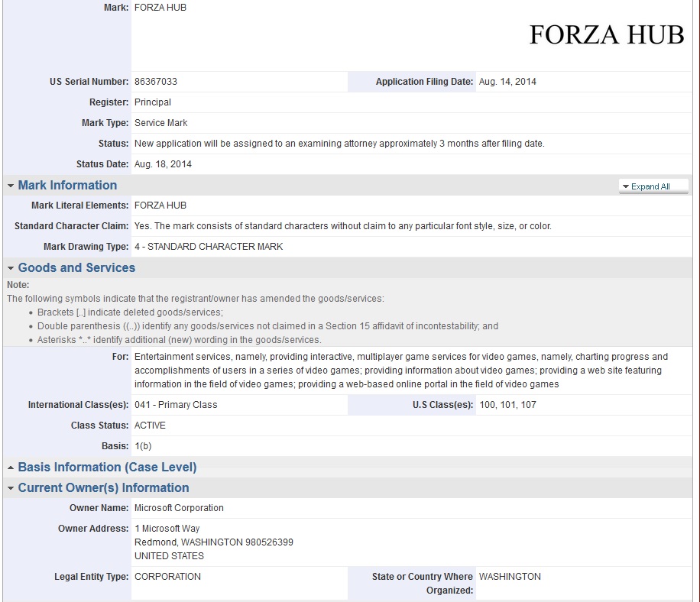Click the 4 - STANDARD CHARACTER MARK value
The height and width of the screenshot is (602, 700).
[209, 247]
